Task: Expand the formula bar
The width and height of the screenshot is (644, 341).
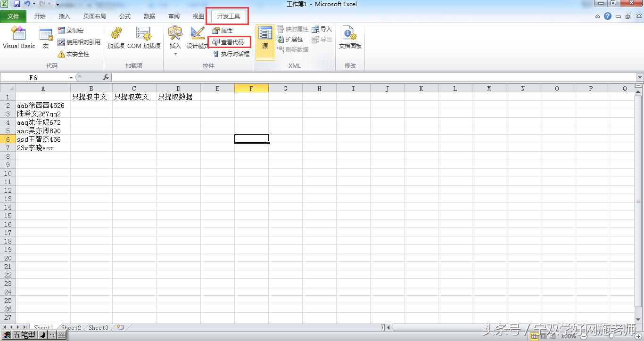Action: pos(640,77)
